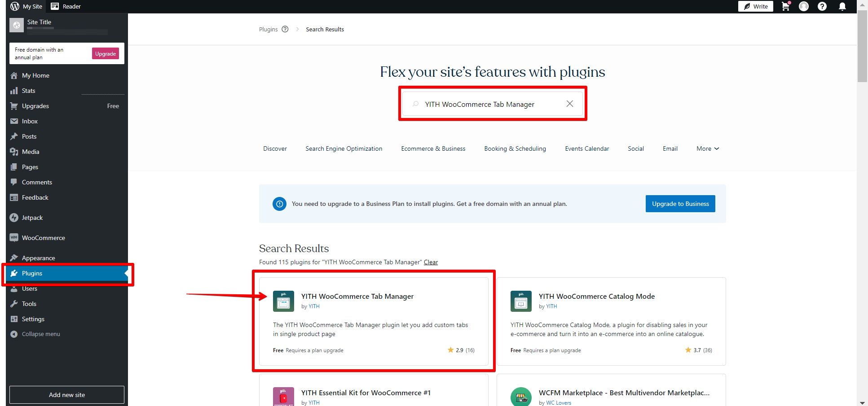Click the help question mark icon in top bar
Viewport: 868px width, 406px height.
click(822, 6)
